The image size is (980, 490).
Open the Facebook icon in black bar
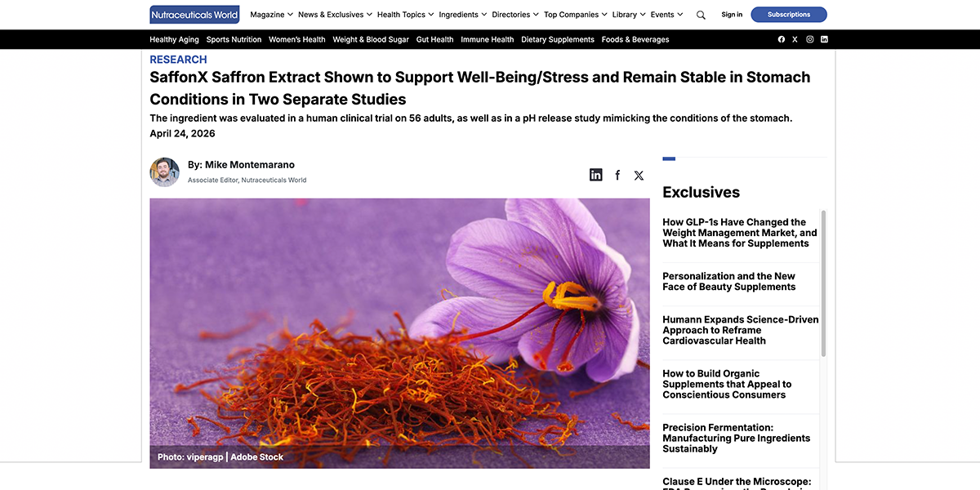click(782, 39)
